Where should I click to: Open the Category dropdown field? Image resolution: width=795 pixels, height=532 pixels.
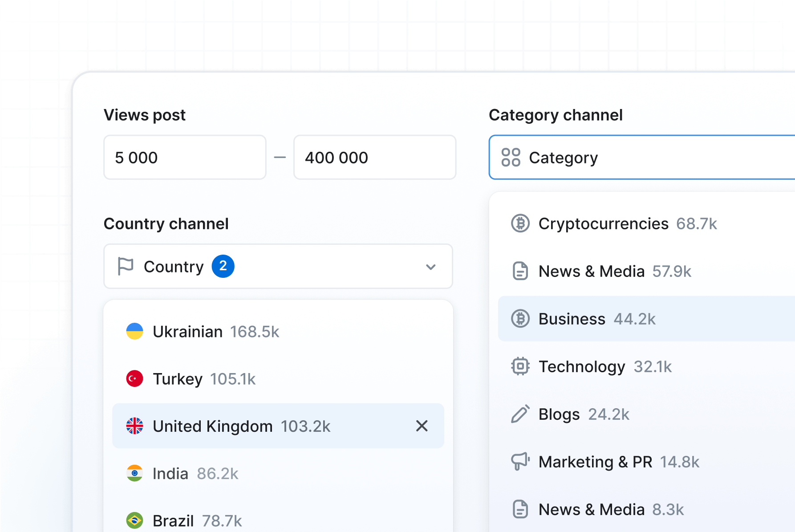pyautogui.click(x=641, y=158)
